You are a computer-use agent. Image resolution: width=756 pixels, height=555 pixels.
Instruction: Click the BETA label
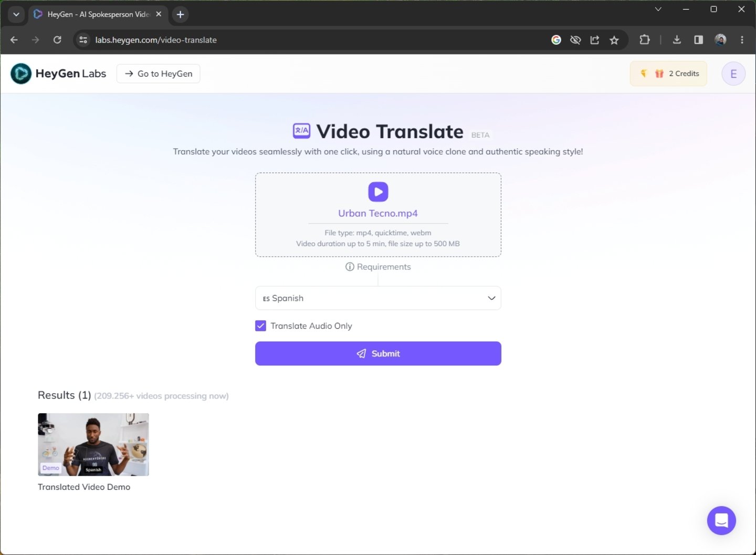(x=480, y=135)
